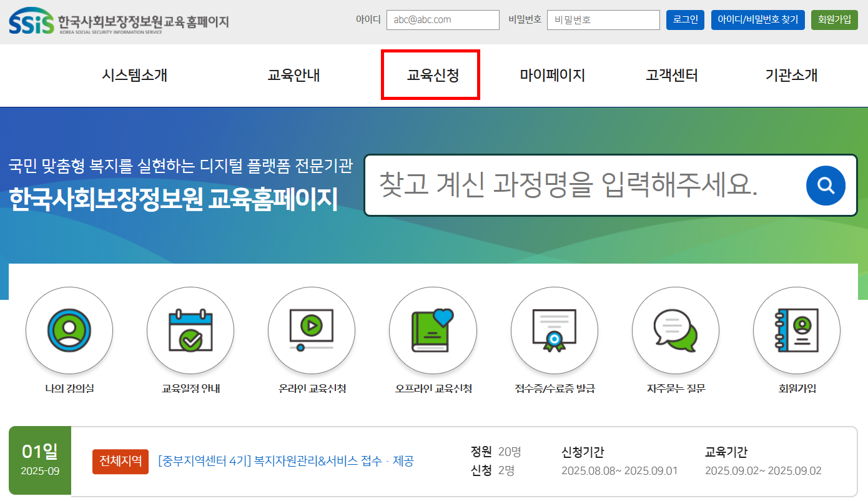Open 중부지역센터 4기 복지자원관리 course link
Image resolution: width=868 pixels, height=501 pixels.
pos(286,462)
